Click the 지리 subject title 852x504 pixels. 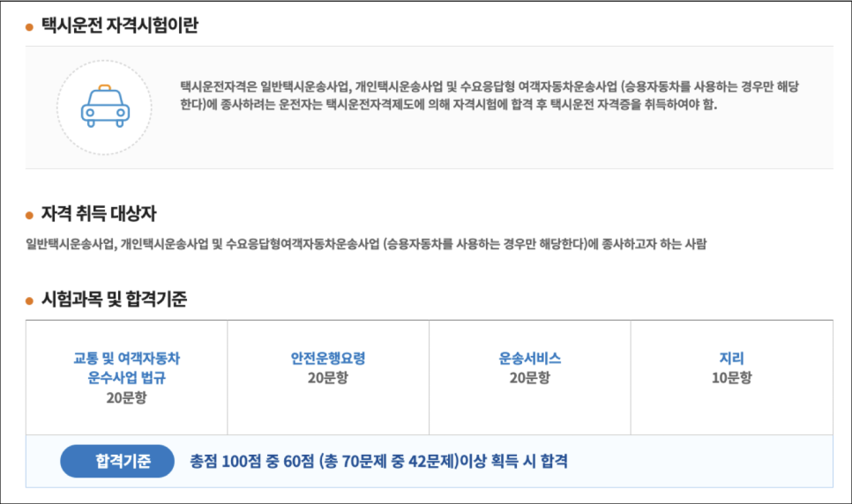(x=731, y=358)
